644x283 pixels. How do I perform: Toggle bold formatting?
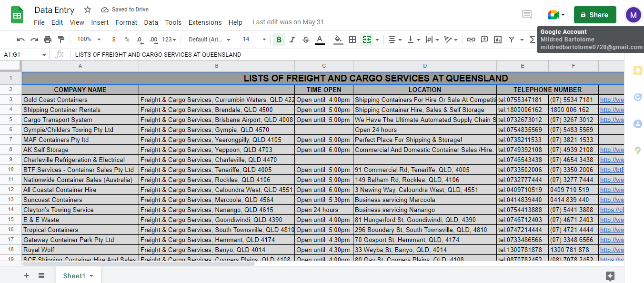coord(279,40)
